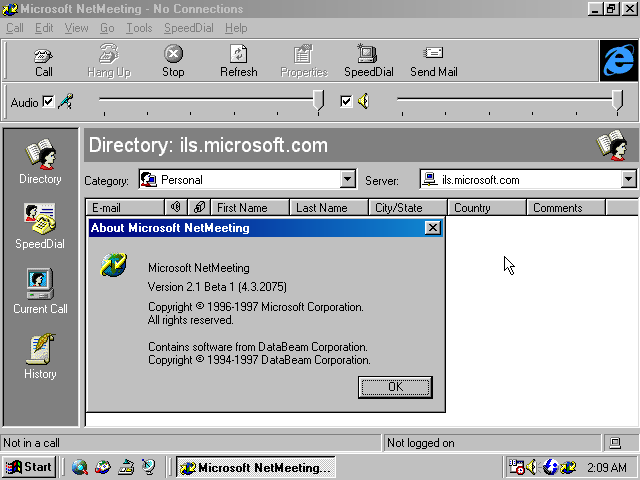Viewport: 640px width, 480px height.
Task: Open History view in sidebar
Action: (40, 356)
